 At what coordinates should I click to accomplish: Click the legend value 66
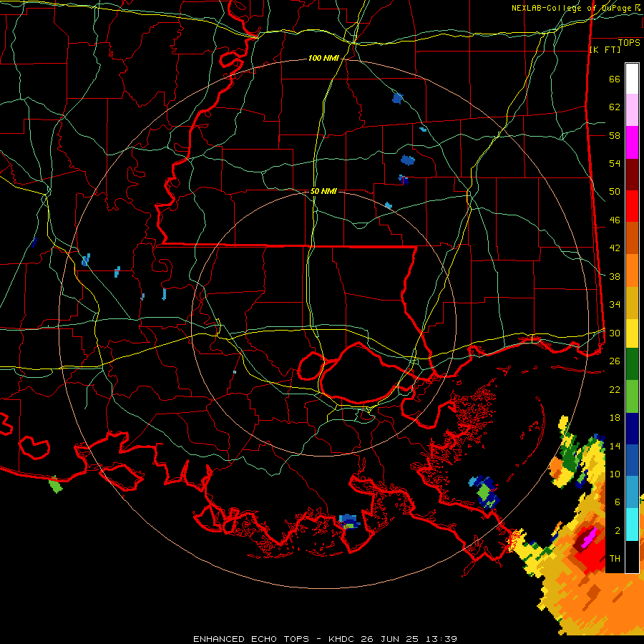[x=615, y=79]
